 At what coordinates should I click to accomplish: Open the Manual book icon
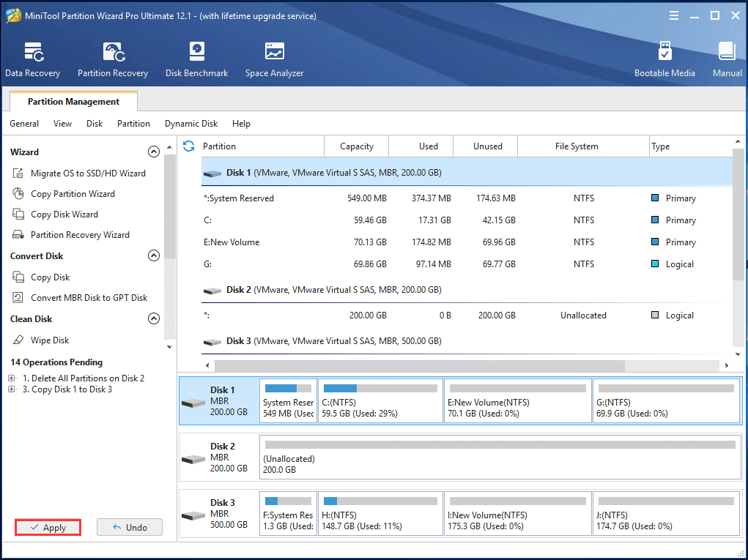[x=727, y=59]
